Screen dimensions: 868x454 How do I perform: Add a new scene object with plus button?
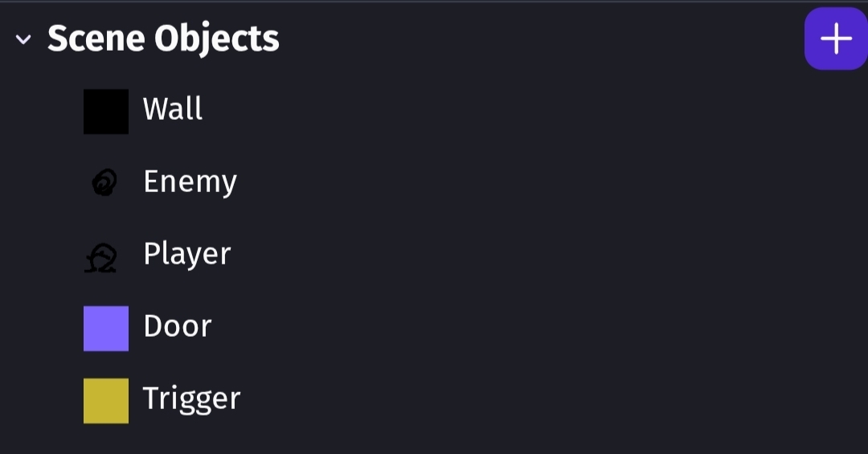[836, 39]
